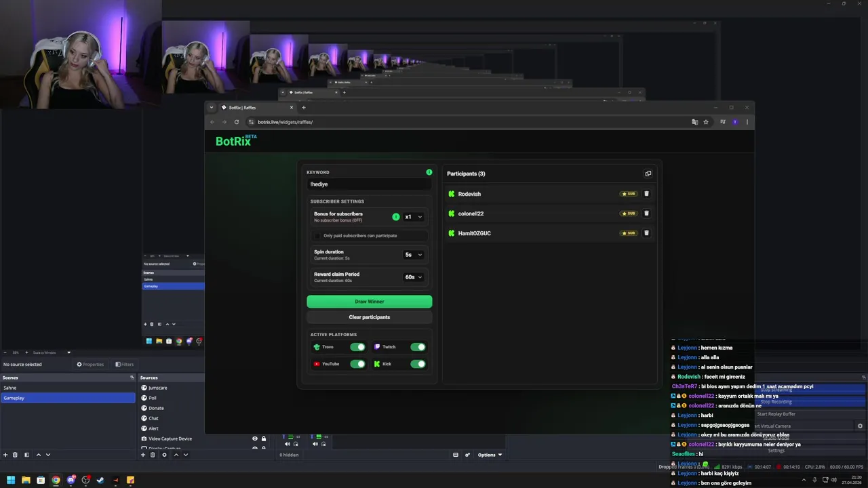Click the Draw Winner button
Screen dimensions: 868x488
[x=370, y=302]
